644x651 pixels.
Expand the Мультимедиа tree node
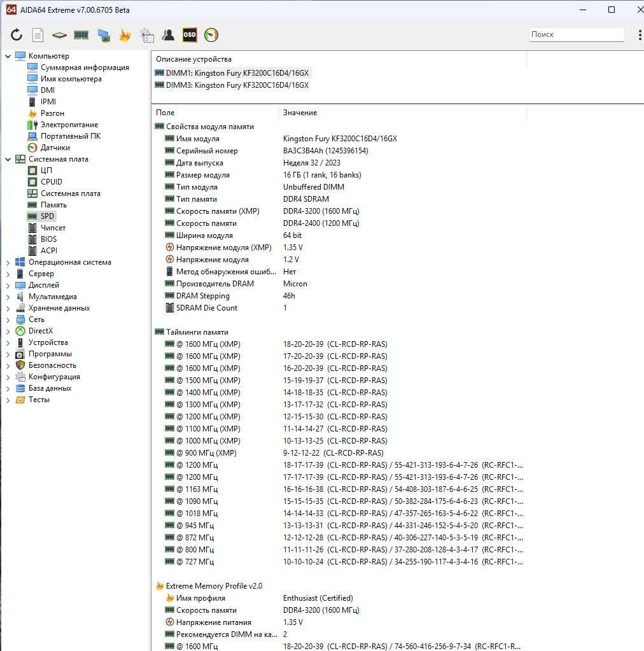[x=8, y=297]
